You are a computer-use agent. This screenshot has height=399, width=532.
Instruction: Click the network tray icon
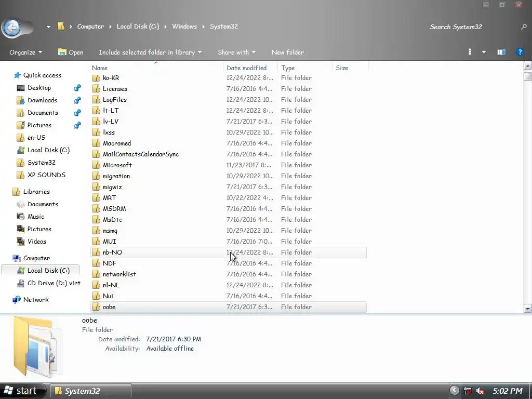tap(468, 391)
